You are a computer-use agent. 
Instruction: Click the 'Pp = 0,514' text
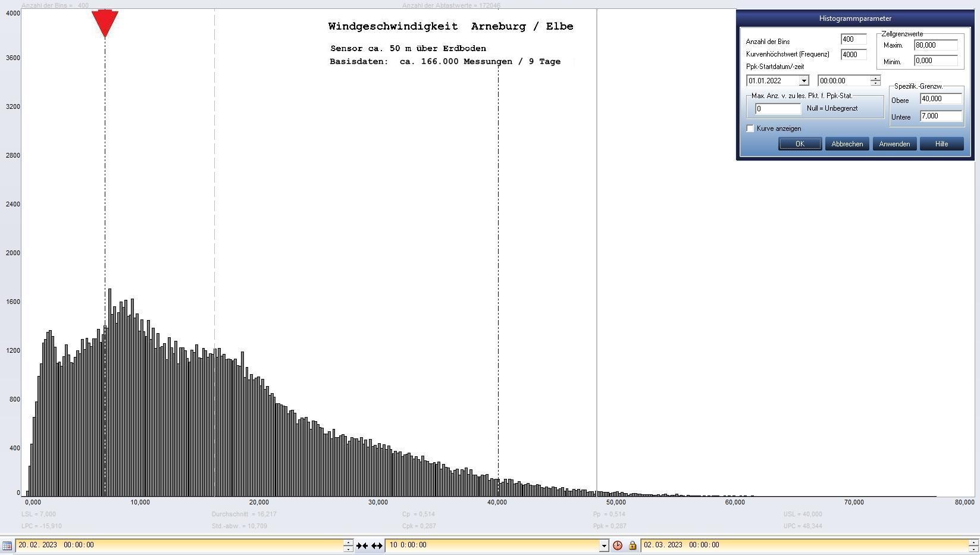pos(609,515)
